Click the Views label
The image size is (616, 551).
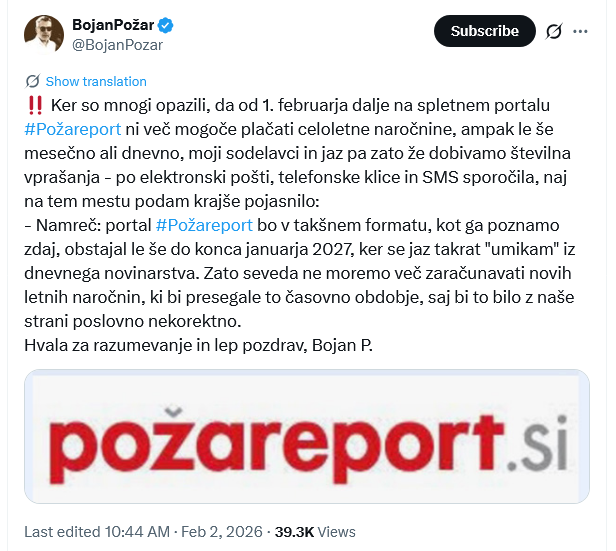pos(337,532)
